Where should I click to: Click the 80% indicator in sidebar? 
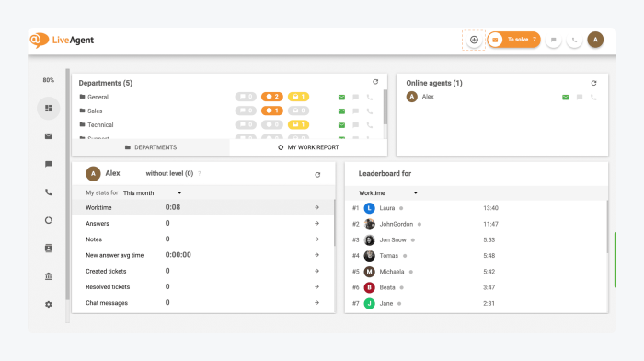point(49,80)
